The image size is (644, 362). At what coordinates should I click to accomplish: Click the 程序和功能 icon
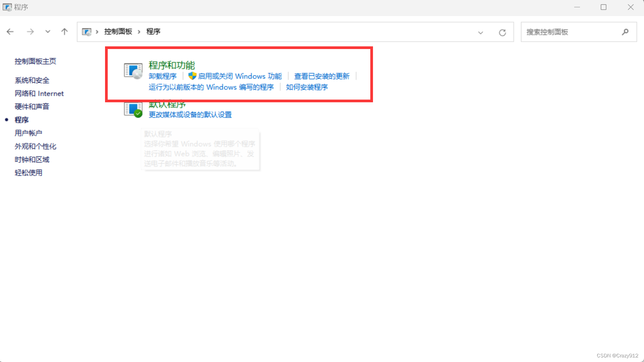[x=133, y=71]
